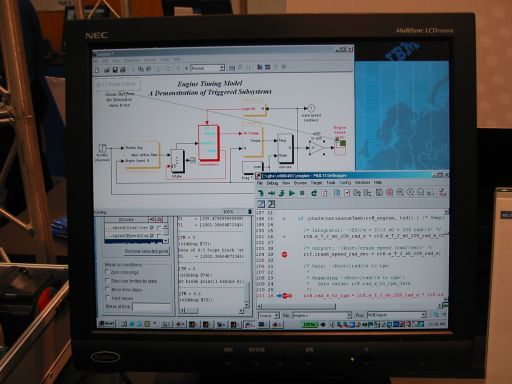Image resolution: width=512 pixels, height=384 pixels.
Task: Click the Break at time input field
Action: coord(151,306)
